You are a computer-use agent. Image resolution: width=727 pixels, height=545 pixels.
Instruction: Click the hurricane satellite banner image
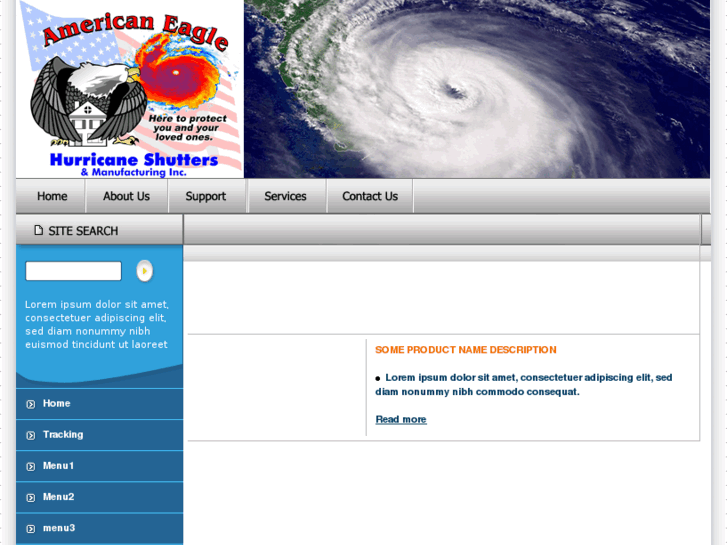pyautogui.click(x=477, y=89)
